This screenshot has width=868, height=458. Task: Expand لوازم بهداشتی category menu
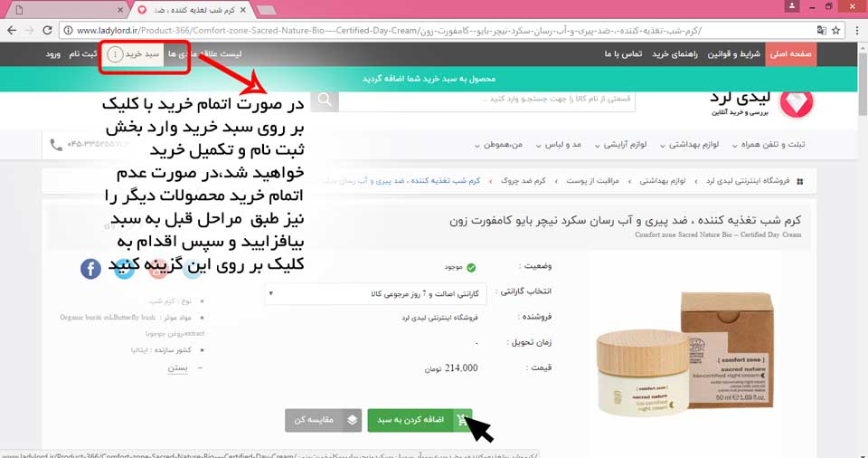[689, 145]
